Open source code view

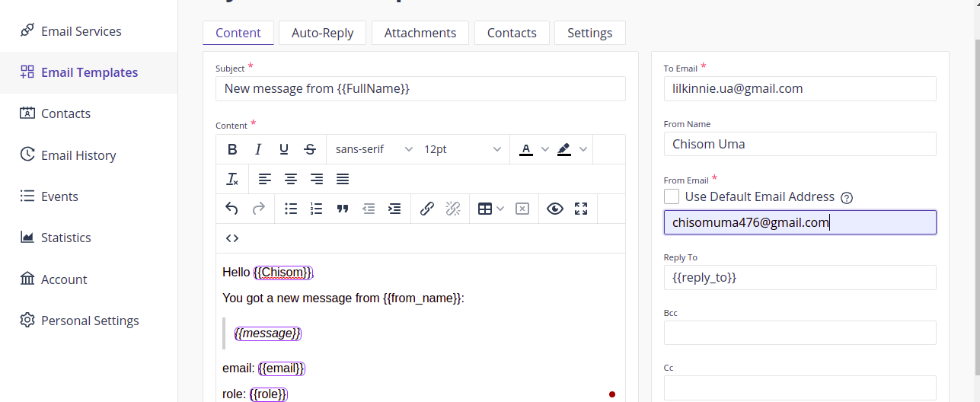click(x=232, y=238)
